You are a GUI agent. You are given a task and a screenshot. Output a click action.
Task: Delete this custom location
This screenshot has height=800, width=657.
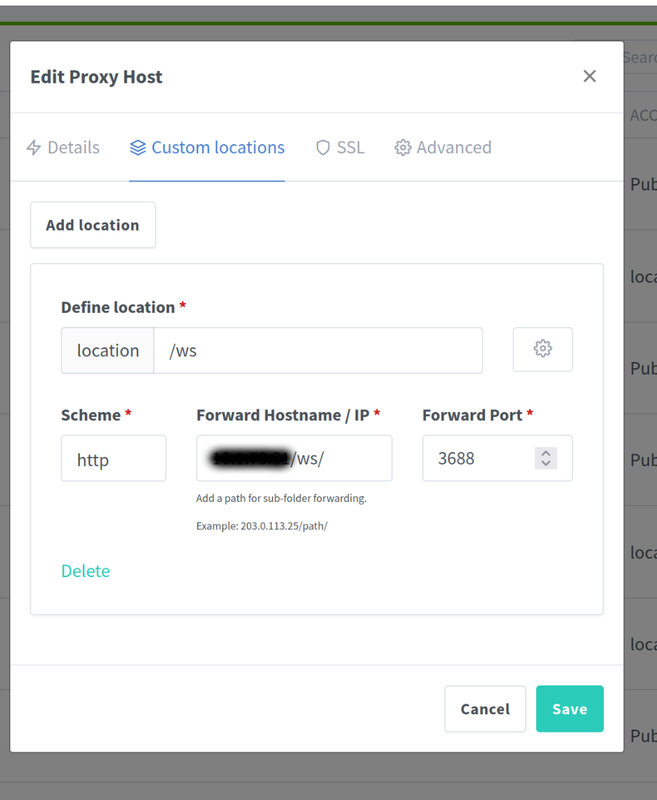point(85,571)
